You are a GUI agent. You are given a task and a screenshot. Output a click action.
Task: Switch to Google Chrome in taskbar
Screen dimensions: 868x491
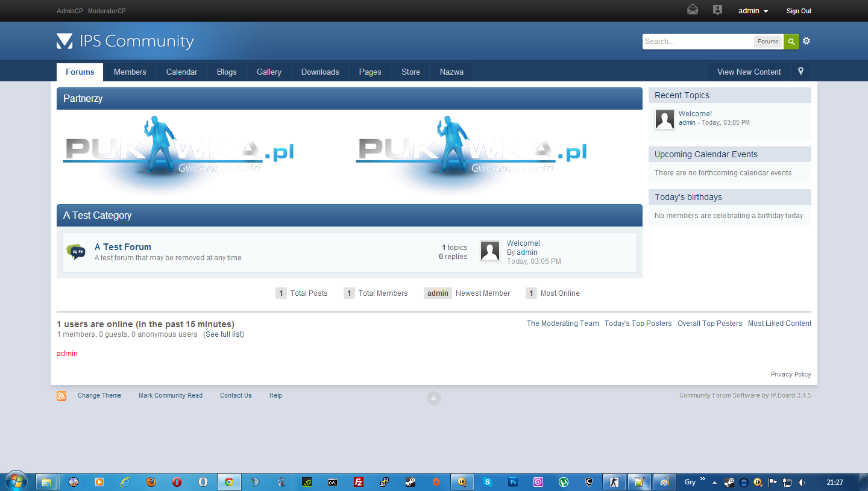(x=229, y=482)
